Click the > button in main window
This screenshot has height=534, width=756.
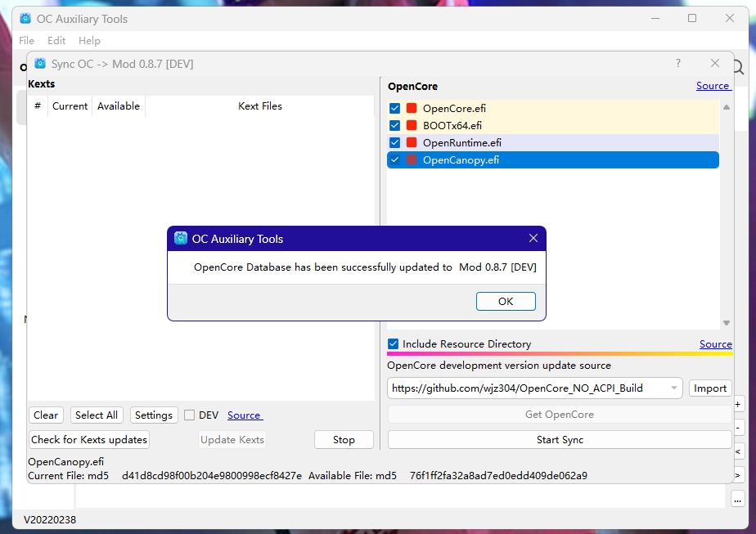click(x=738, y=475)
